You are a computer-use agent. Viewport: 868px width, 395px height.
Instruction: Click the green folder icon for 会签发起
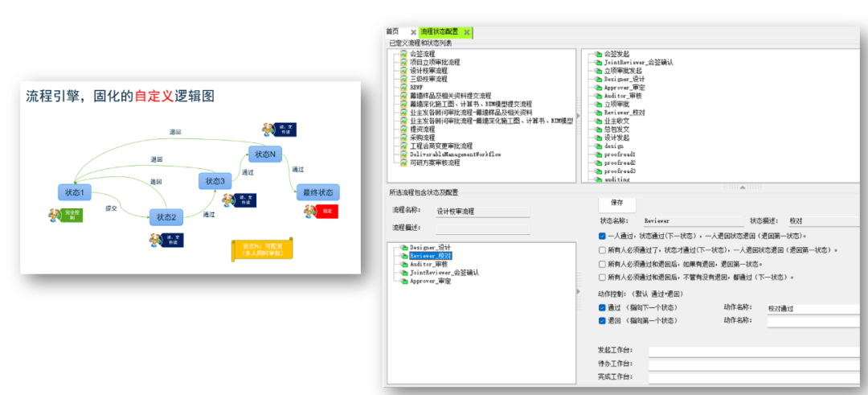599,54
